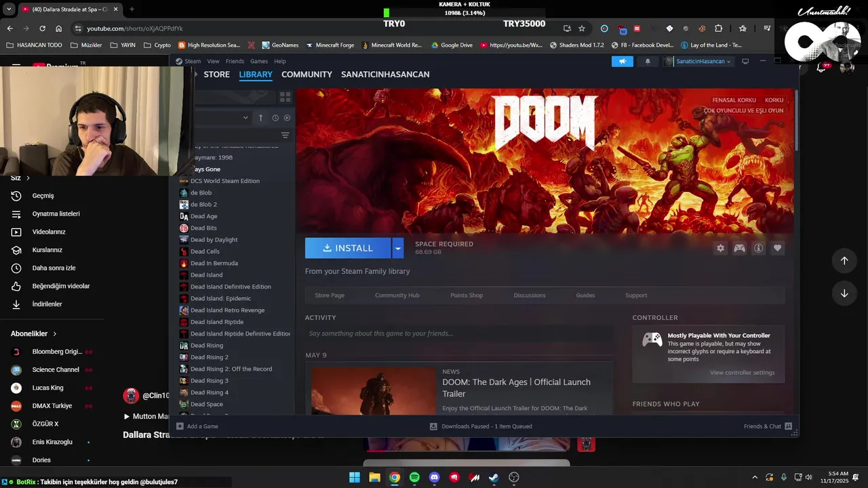Open the Windows Start menu
Viewport: 868px width, 488px height.
tap(355, 477)
